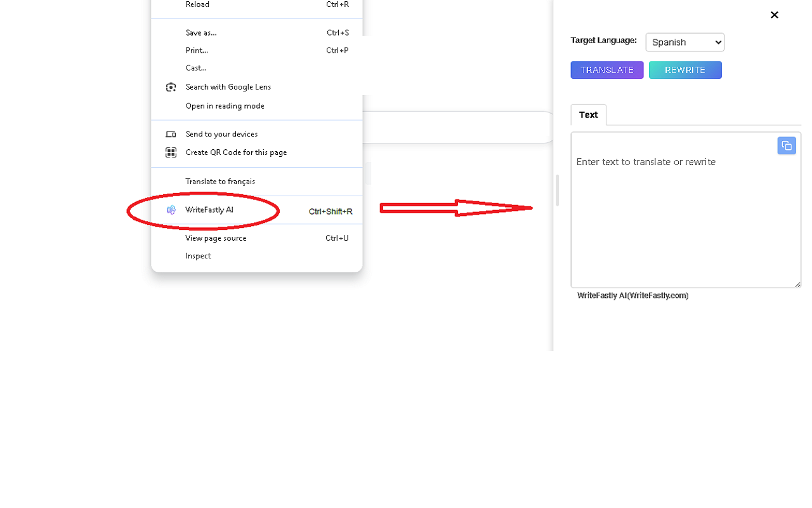Screen dimensions: 812x508
Task: Click the QR code icon in the menu
Action: pos(171,152)
